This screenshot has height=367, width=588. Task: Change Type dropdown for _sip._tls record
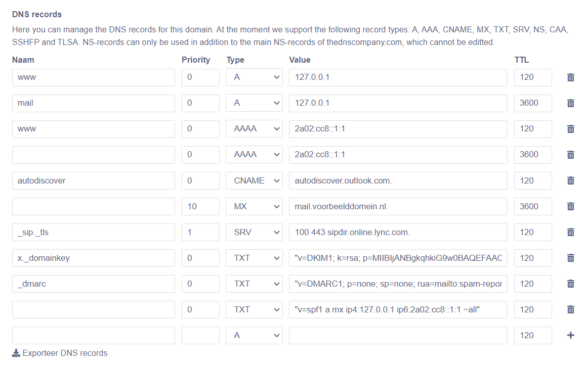tap(254, 233)
